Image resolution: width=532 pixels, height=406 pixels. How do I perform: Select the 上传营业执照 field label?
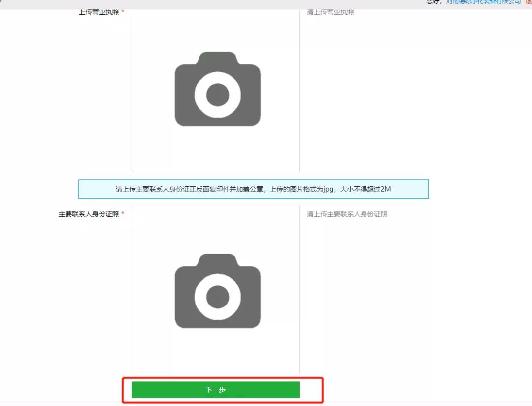point(99,12)
